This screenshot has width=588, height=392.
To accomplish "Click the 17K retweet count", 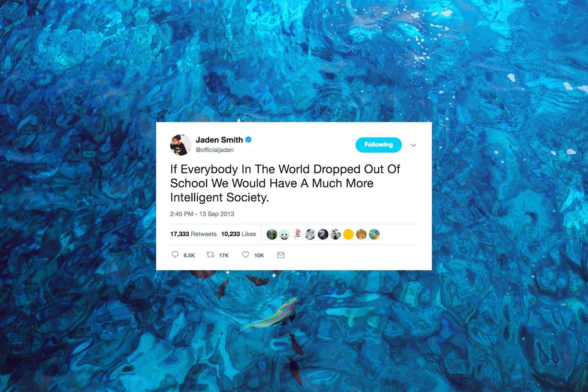I will [x=224, y=255].
